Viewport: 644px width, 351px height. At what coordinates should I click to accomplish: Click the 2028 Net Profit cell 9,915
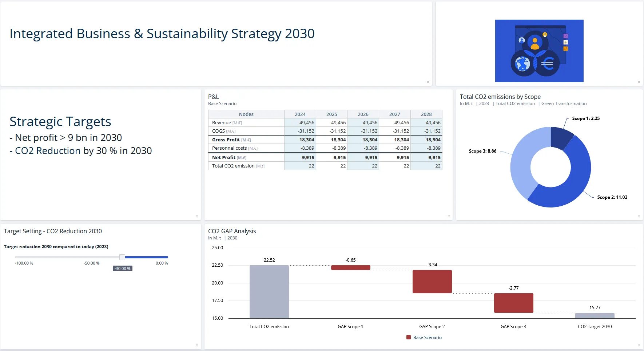pyautogui.click(x=426, y=158)
